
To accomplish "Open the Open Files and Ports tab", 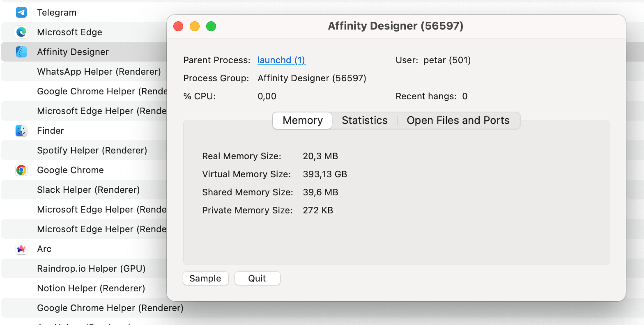I will coord(458,120).
